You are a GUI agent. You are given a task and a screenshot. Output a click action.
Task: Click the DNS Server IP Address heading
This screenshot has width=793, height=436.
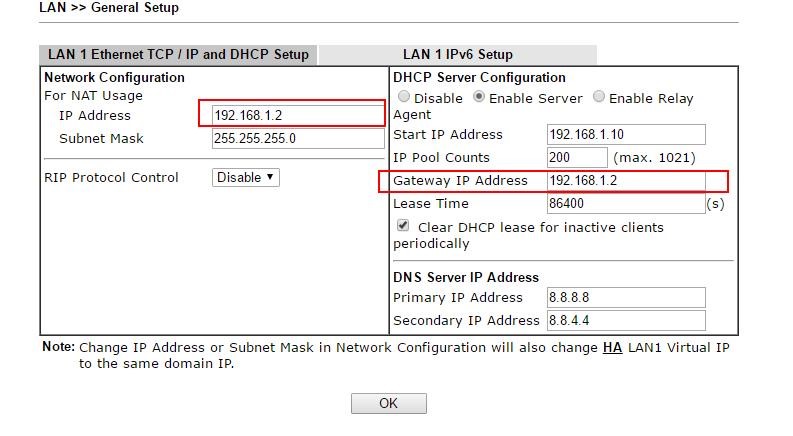466,277
